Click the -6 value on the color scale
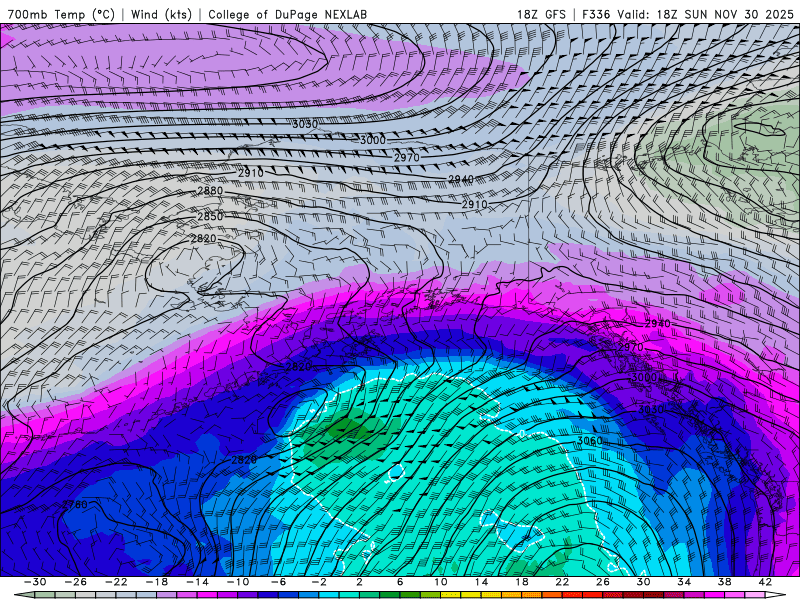Image resolution: width=800 pixels, height=600 pixels. tap(278, 582)
